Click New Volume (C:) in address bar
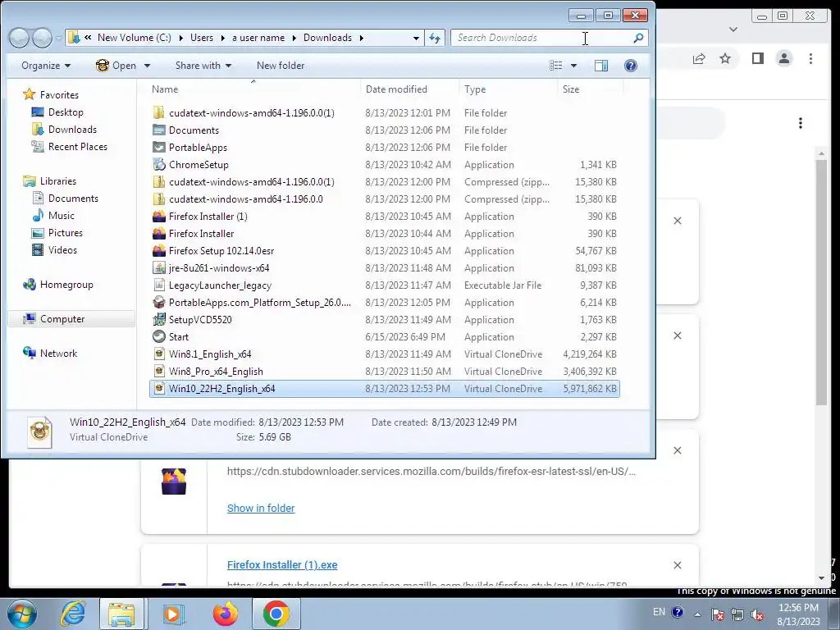Screen dimensions: 840x630 pyautogui.click(x=135, y=38)
